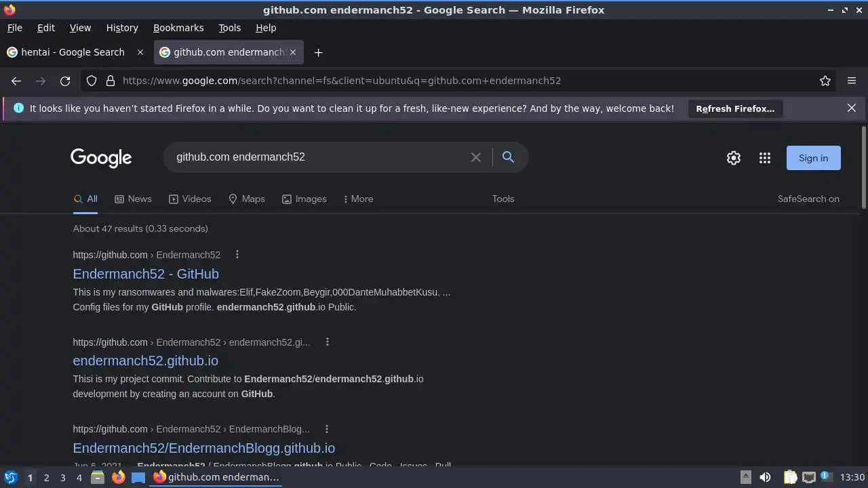
Task: Clear the Google search box
Action: click(x=476, y=157)
